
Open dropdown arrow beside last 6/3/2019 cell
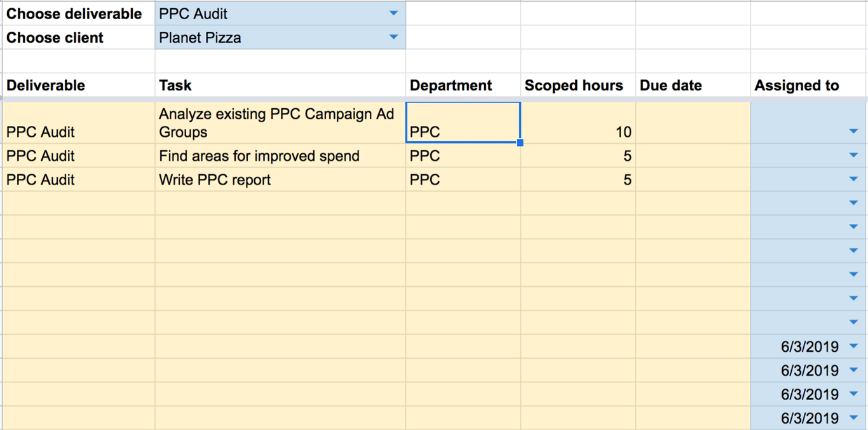coord(853,419)
